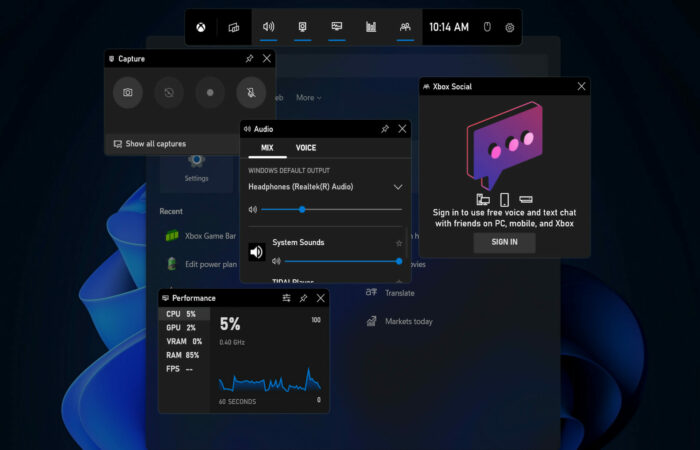This screenshot has height=450, width=700.
Task: Open the Widget menu icon in Game Bar
Action: point(234,28)
